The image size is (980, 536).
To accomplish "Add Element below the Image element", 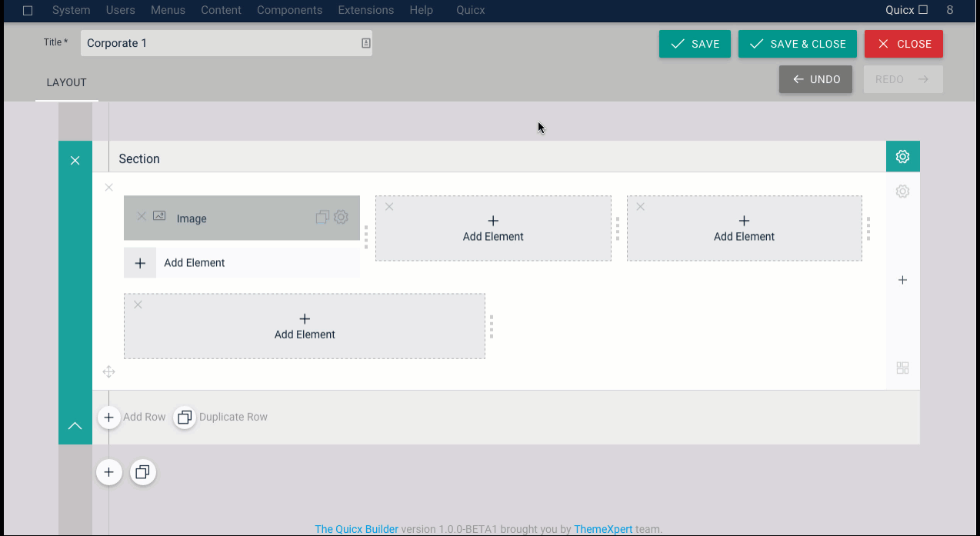I will pyautogui.click(x=242, y=262).
